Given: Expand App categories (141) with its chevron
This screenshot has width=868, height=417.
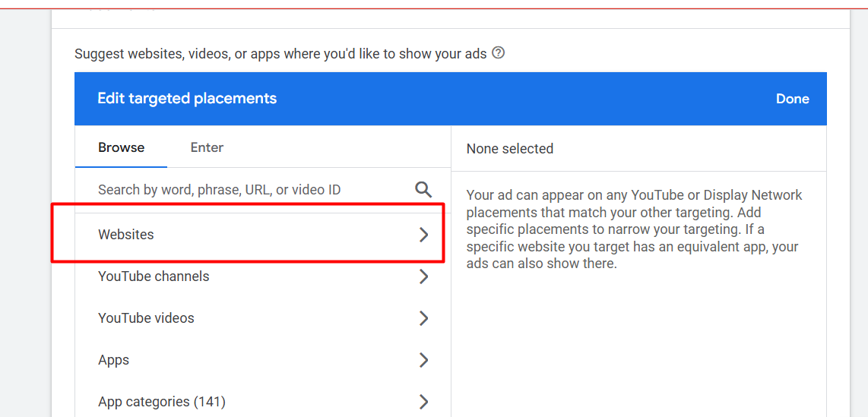Looking at the screenshot, I should tap(424, 402).
